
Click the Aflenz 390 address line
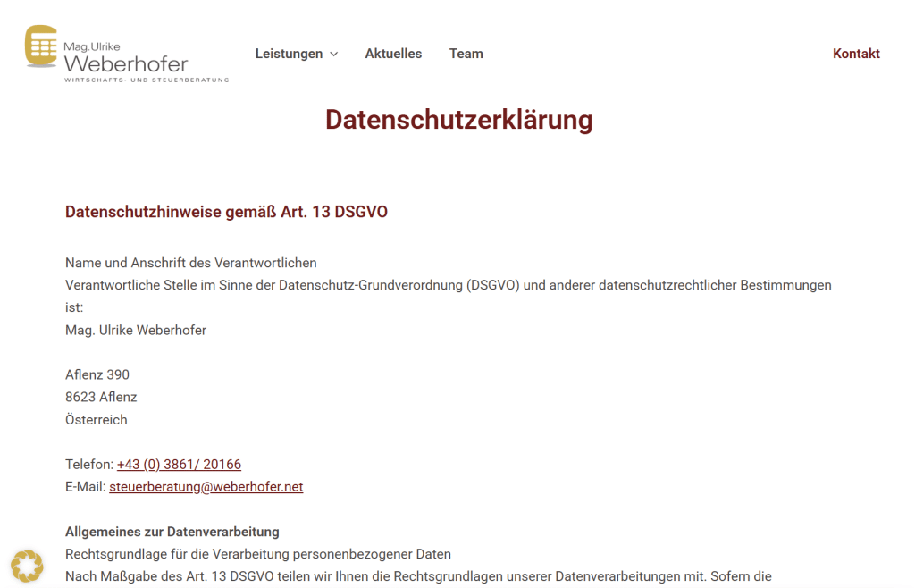[97, 374]
